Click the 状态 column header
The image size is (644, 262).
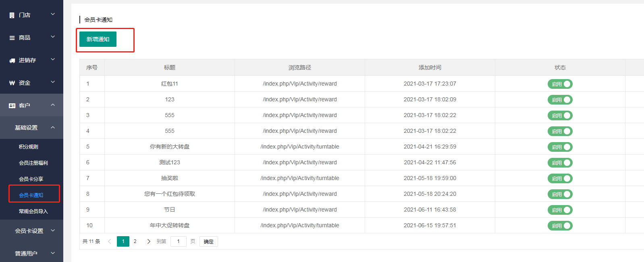(560, 67)
